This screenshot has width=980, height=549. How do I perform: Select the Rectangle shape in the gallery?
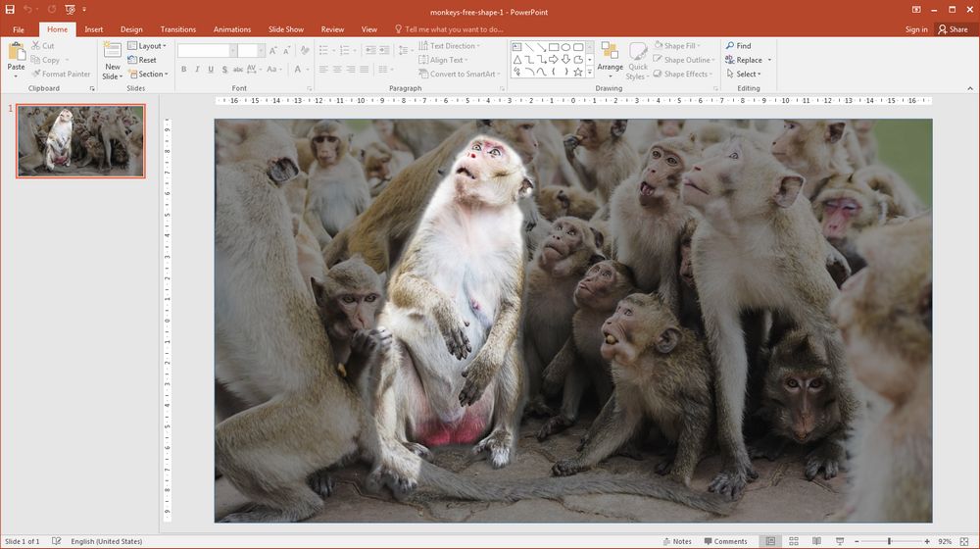[x=554, y=47]
